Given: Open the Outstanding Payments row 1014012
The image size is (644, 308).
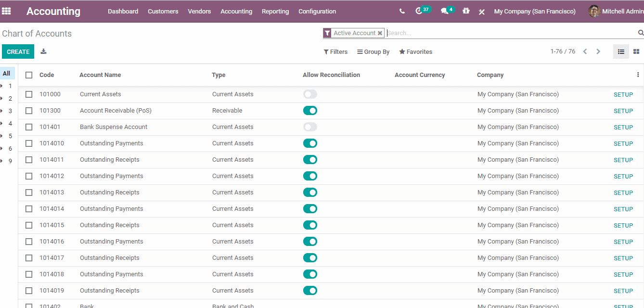Looking at the screenshot, I should tap(331, 176).
